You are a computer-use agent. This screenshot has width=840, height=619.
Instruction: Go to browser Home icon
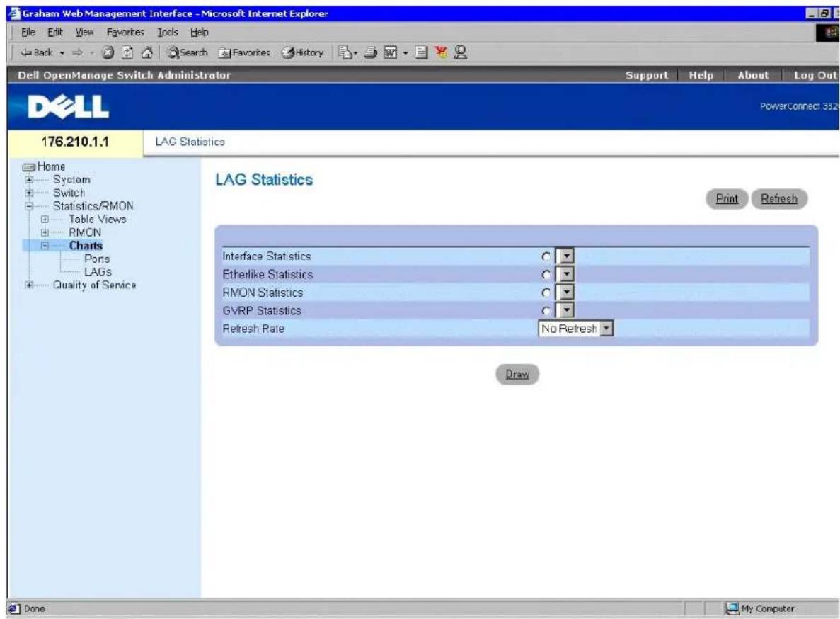(x=146, y=52)
